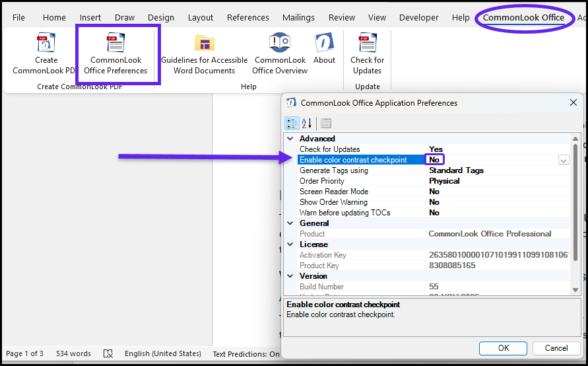
Task: Click the Product Key value 8308085165
Action: [452, 266]
